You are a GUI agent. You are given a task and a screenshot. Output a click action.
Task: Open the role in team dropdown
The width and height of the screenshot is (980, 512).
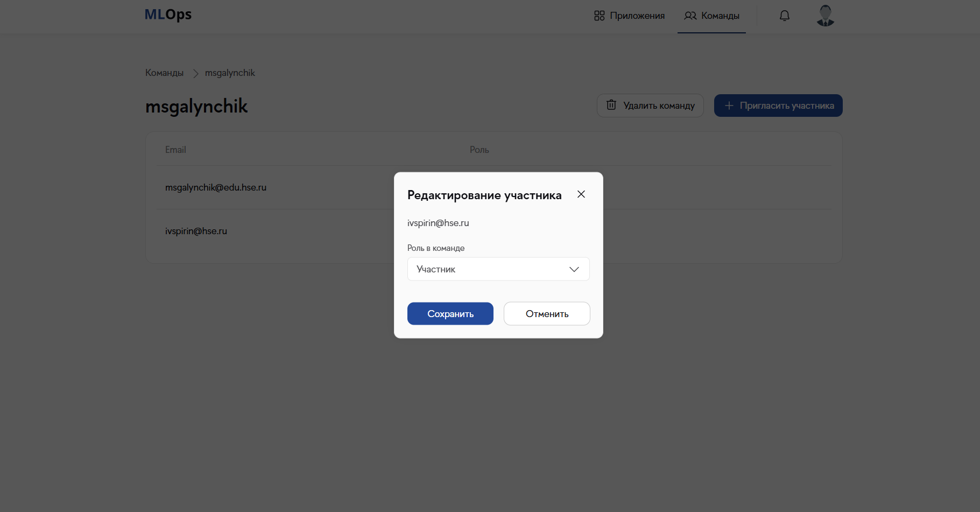coord(498,269)
